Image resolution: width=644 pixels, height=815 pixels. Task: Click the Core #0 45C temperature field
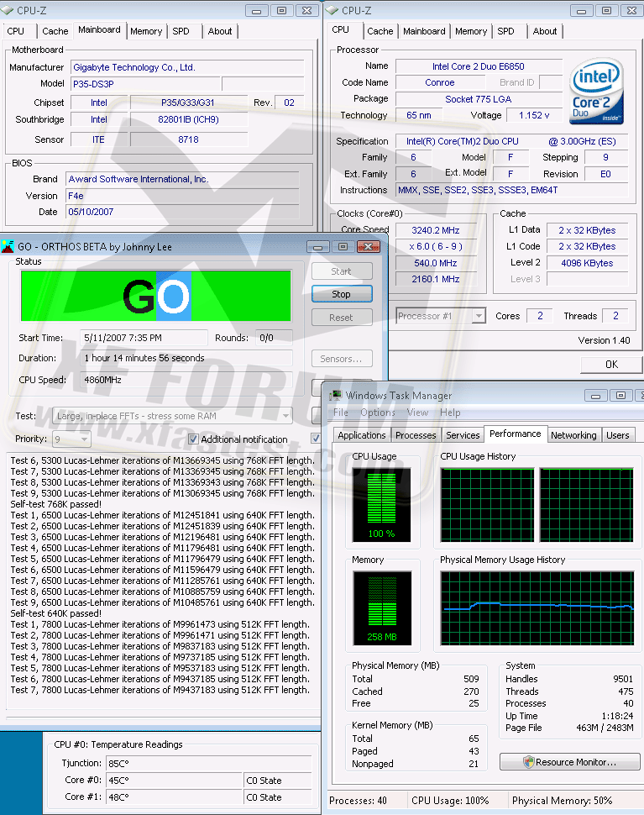click(175, 781)
